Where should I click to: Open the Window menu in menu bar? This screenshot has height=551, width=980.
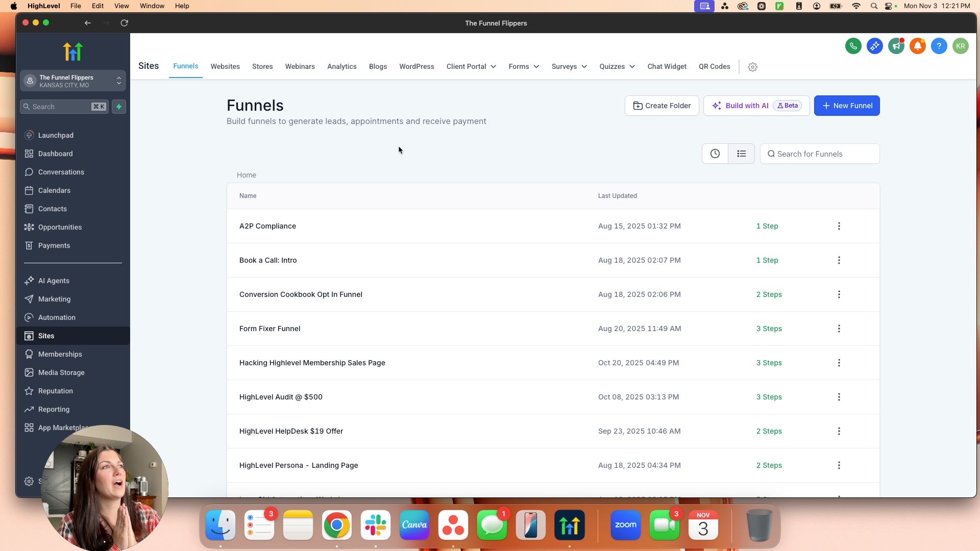tap(152, 6)
